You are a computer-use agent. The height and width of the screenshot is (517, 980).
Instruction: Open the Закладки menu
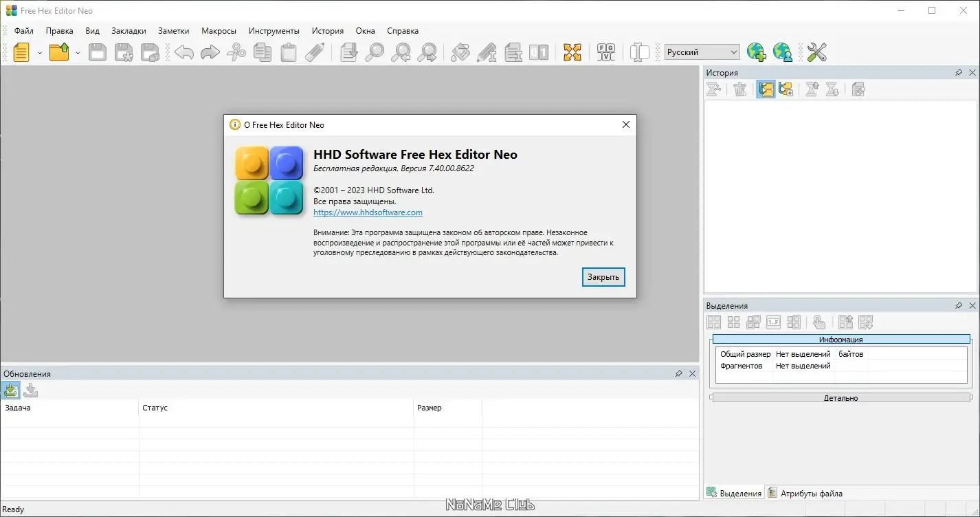click(129, 31)
